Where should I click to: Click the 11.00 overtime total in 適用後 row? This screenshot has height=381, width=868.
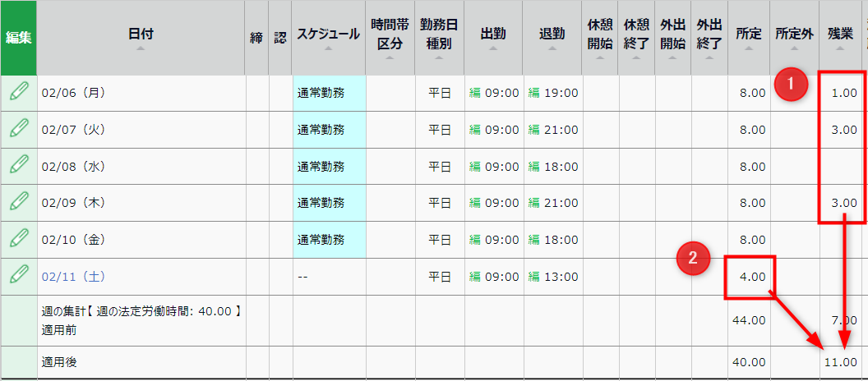841,363
